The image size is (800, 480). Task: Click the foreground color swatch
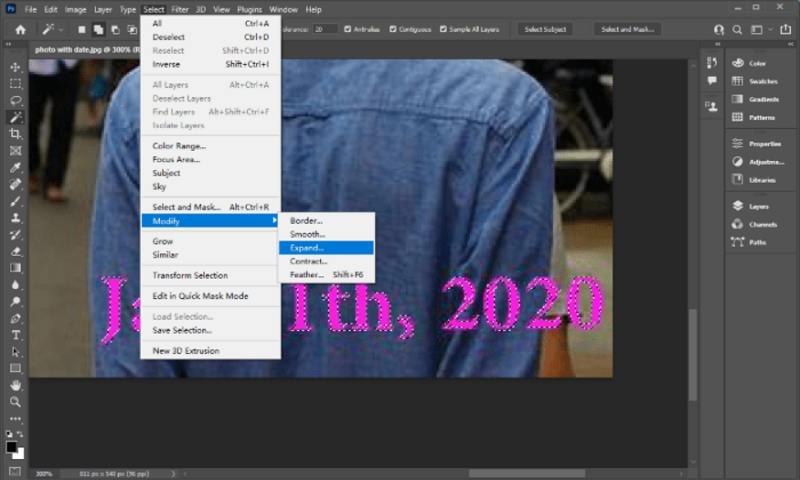coord(11,447)
